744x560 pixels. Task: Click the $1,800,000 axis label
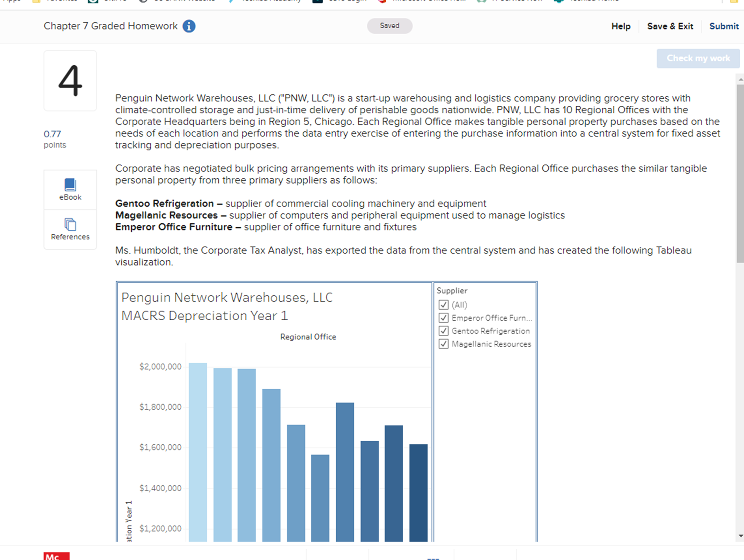point(160,407)
